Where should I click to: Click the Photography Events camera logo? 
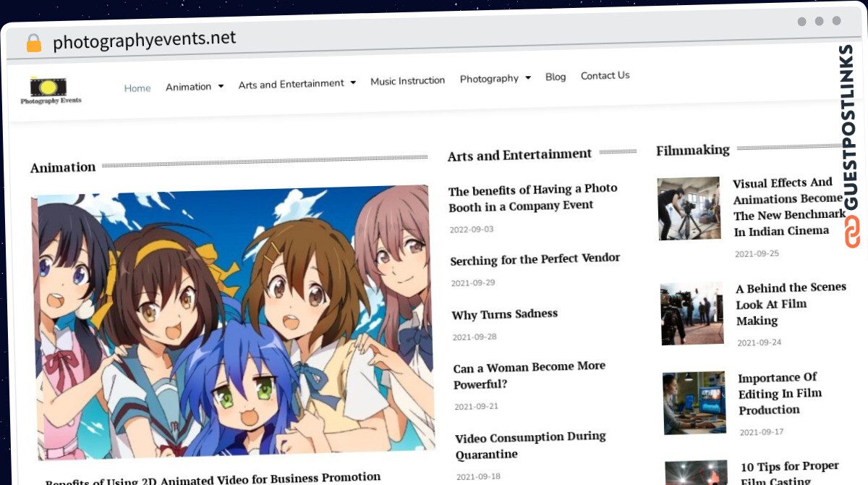(51, 90)
